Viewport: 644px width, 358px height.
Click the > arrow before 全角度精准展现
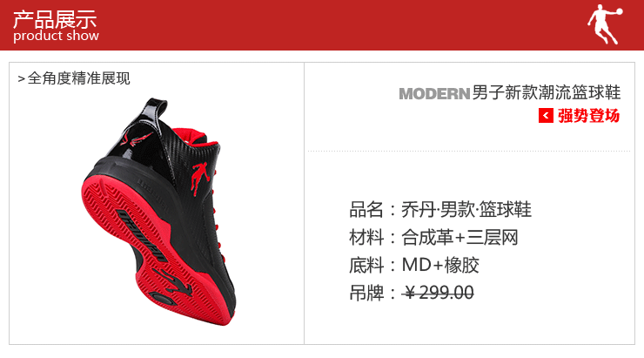click(22, 78)
